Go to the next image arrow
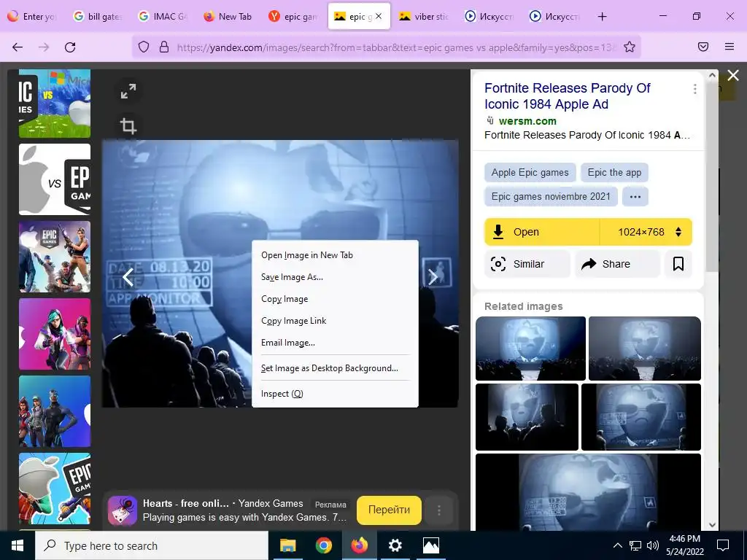Image resolution: width=747 pixels, height=560 pixels. pos(433,276)
